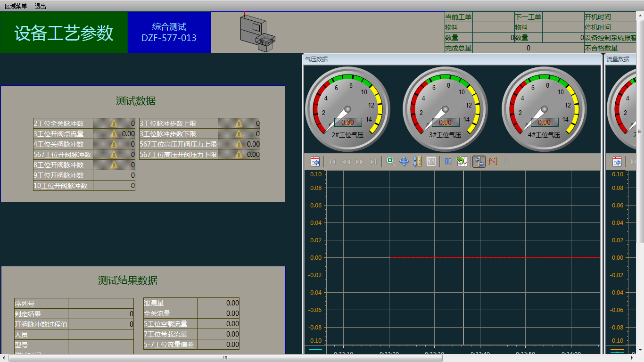644x362 pixels.
Task: Click the 测试结果数据 panel heading
Action: 128,280
